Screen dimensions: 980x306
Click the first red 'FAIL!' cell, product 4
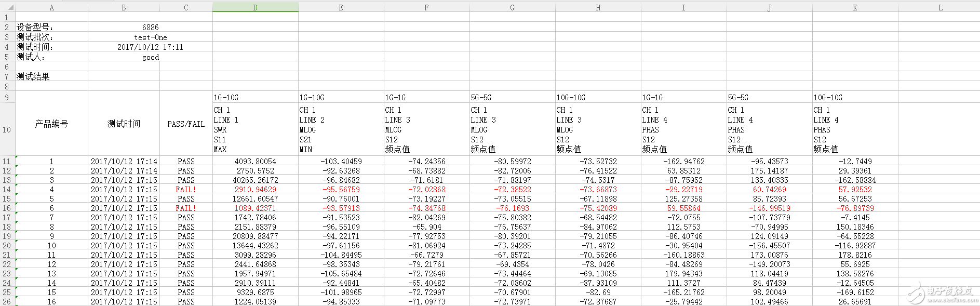tap(186, 190)
